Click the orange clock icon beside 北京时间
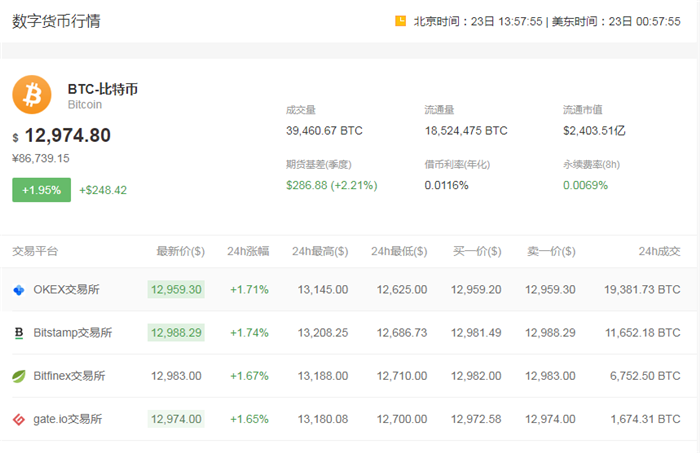The width and height of the screenshot is (700, 453). pos(400,21)
